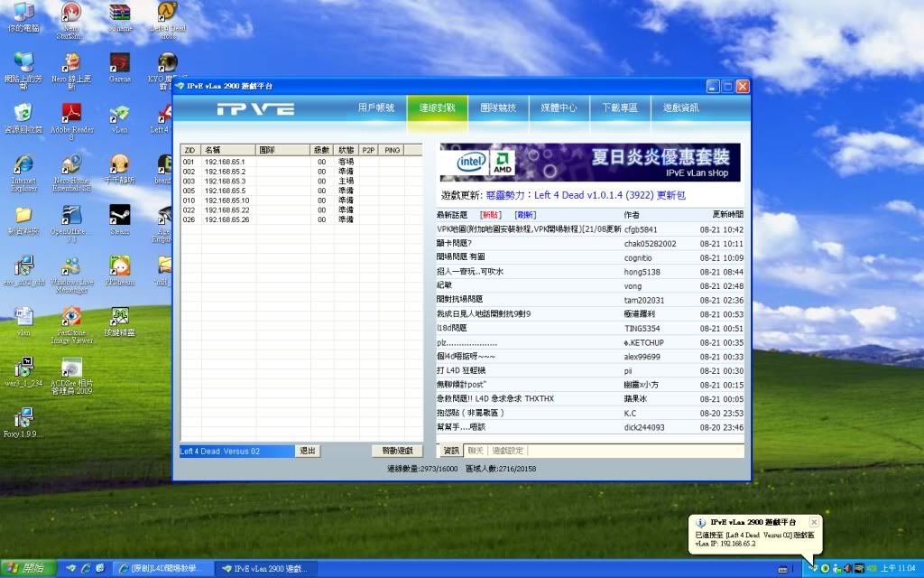The width and height of the screenshot is (924, 578).
Task: Sort player list by PING column
Action: (392, 150)
